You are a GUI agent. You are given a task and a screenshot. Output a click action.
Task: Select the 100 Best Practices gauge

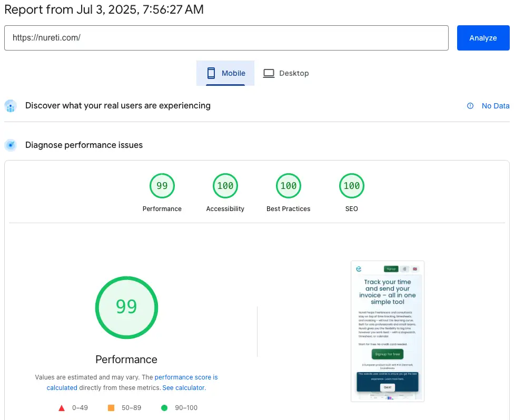(x=289, y=186)
